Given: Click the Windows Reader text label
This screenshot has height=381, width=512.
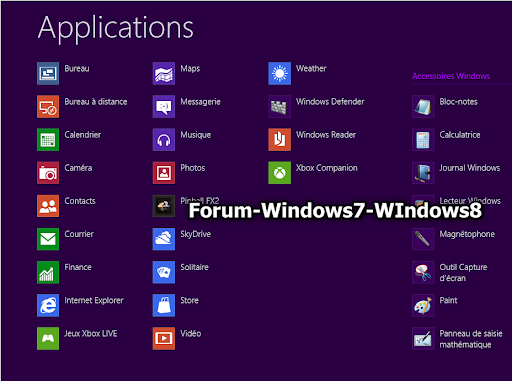Looking at the screenshot, I should [x=326, y=135].
